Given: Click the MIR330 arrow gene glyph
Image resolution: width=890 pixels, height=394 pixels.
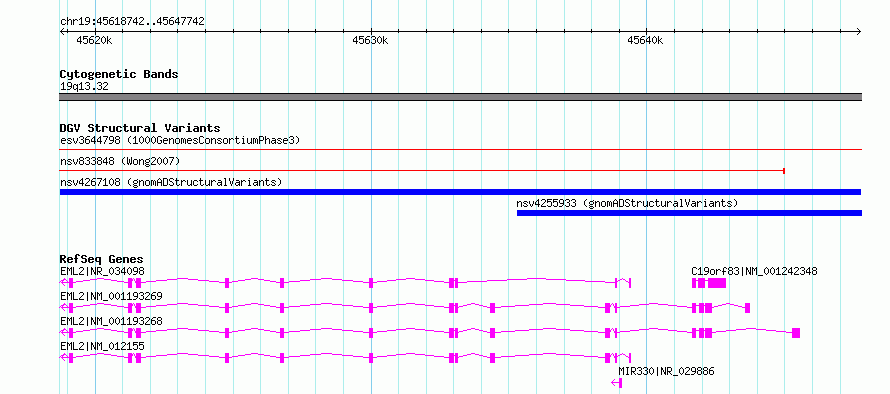Looking at the screenshot, I should [x=617, y=383].
